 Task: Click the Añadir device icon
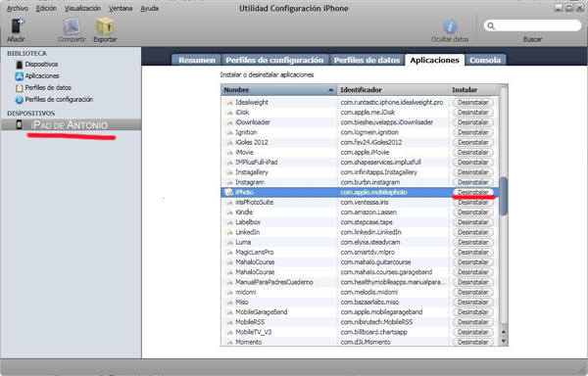click(17, 25)
